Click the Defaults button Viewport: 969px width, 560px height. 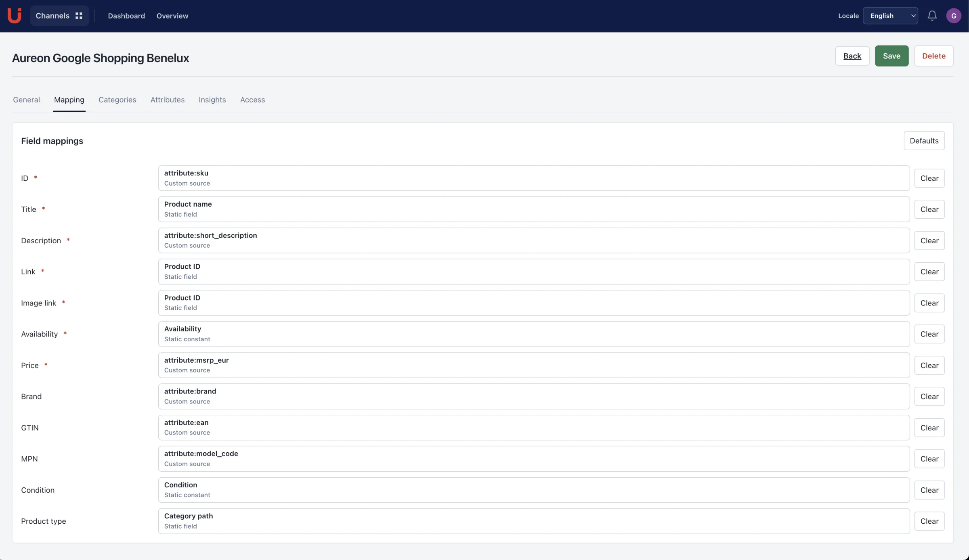(x=924, y=140)
